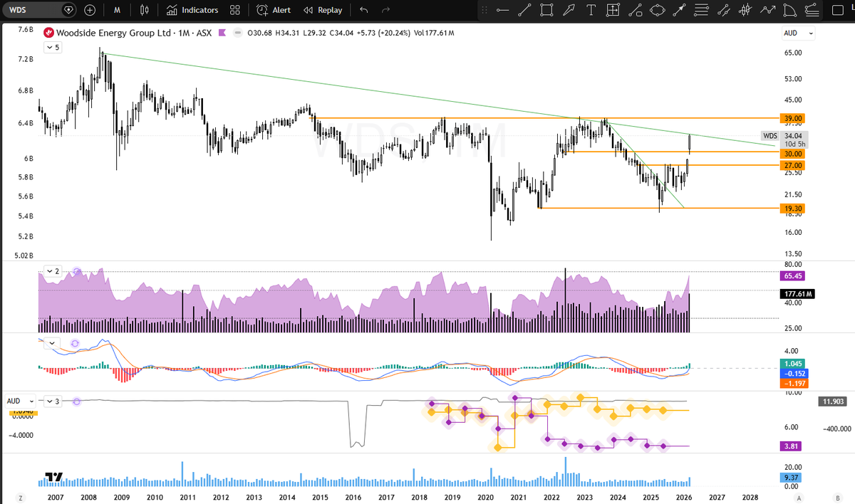
Task: Select the 30.00 orange price label
Action: 794,154
